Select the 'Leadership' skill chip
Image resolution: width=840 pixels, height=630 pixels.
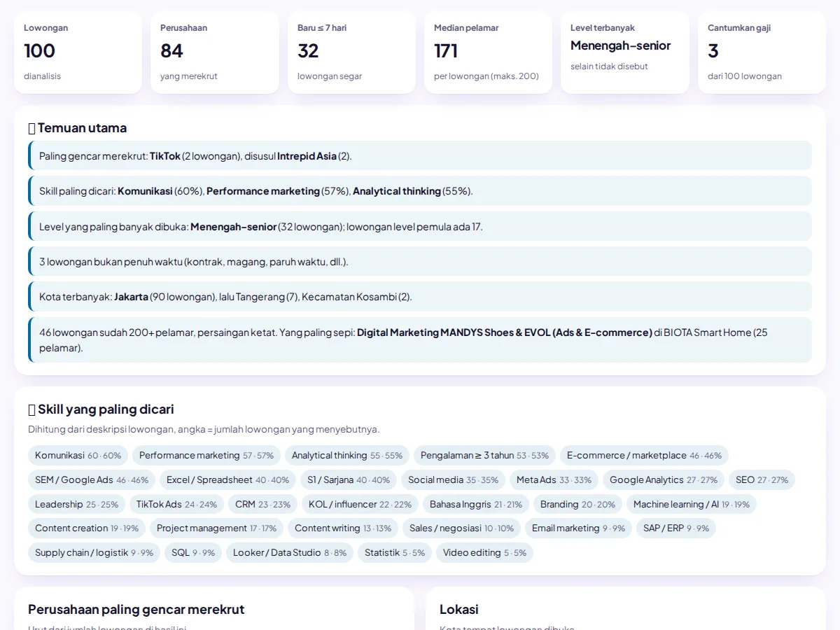pyautogui.click(x=77, y=505)
